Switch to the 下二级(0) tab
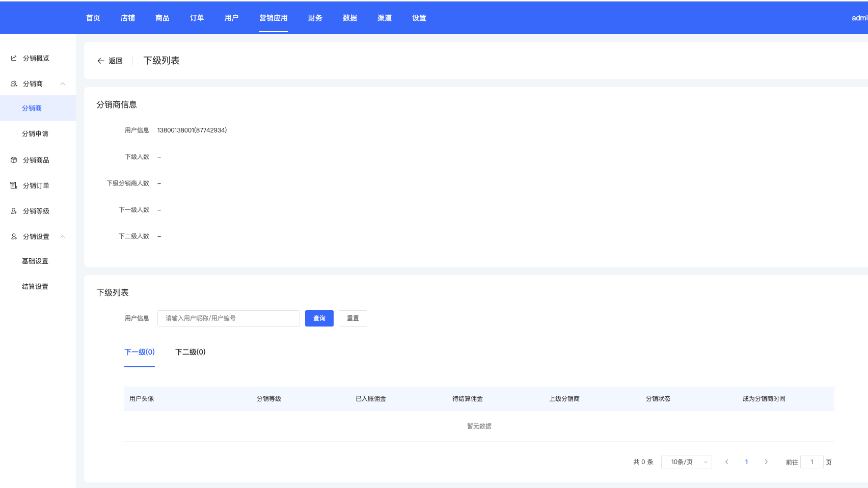Viewport: 868px width, 488px height. [x=190, y=352]
